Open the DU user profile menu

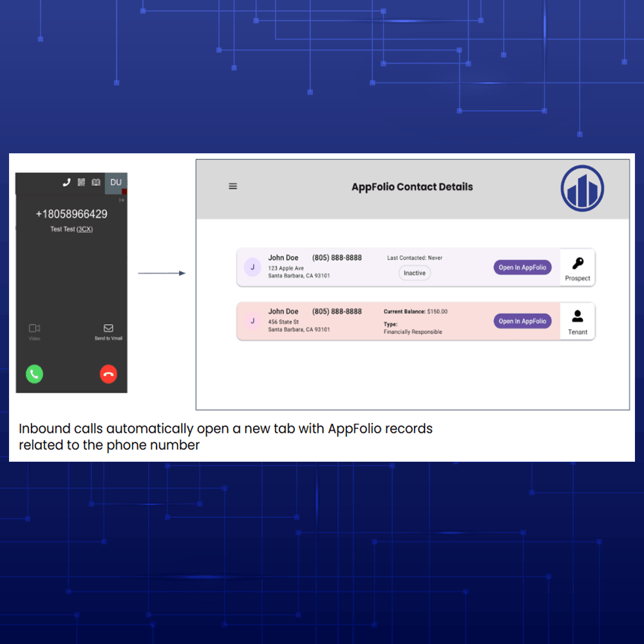[x=116, y=182]
